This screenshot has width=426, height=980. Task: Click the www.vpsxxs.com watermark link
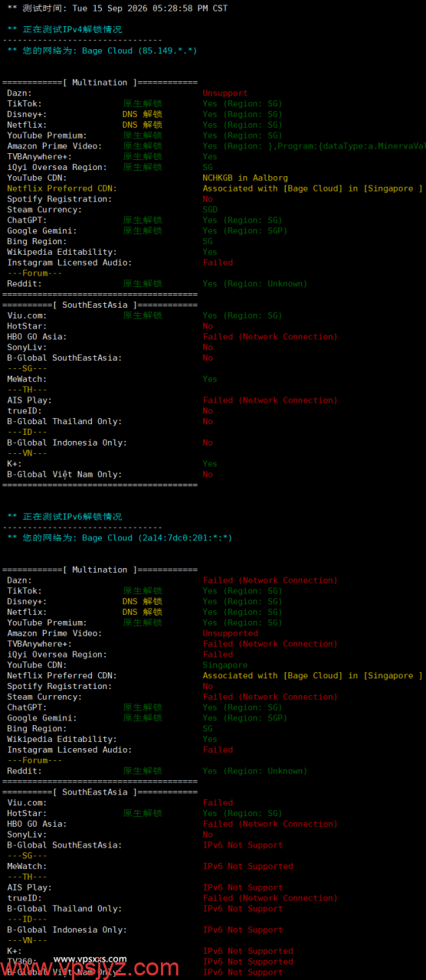click(90, 959)
